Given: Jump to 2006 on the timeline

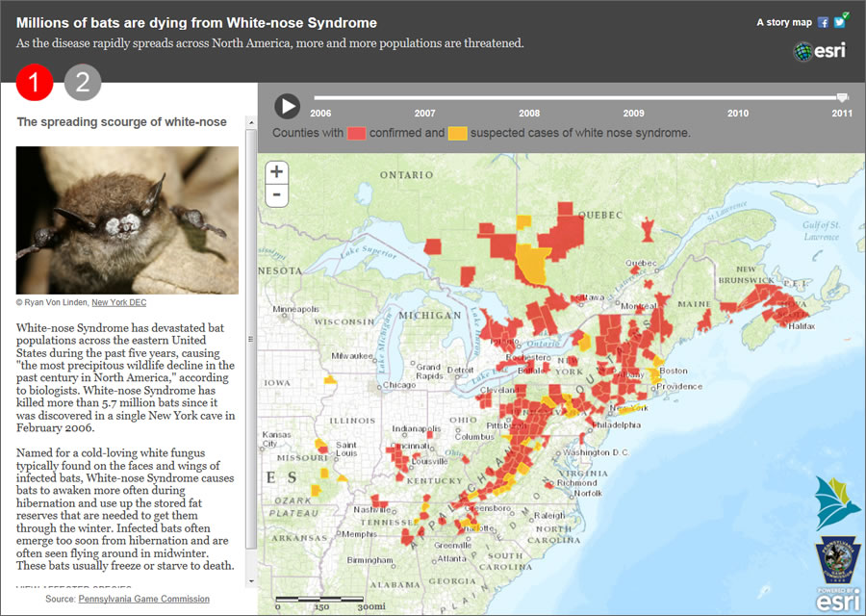Looking at the screenshot, I should tap(320, 114).
